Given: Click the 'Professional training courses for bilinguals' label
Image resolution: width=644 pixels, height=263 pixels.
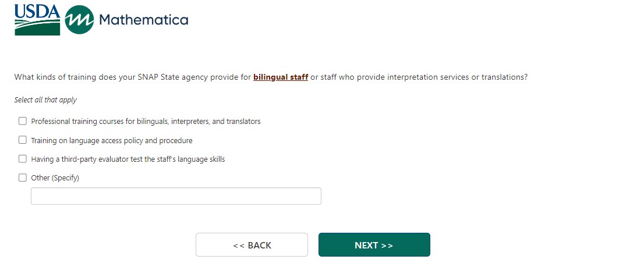Looking at the screenshot, I should click(x=146, y=122).
